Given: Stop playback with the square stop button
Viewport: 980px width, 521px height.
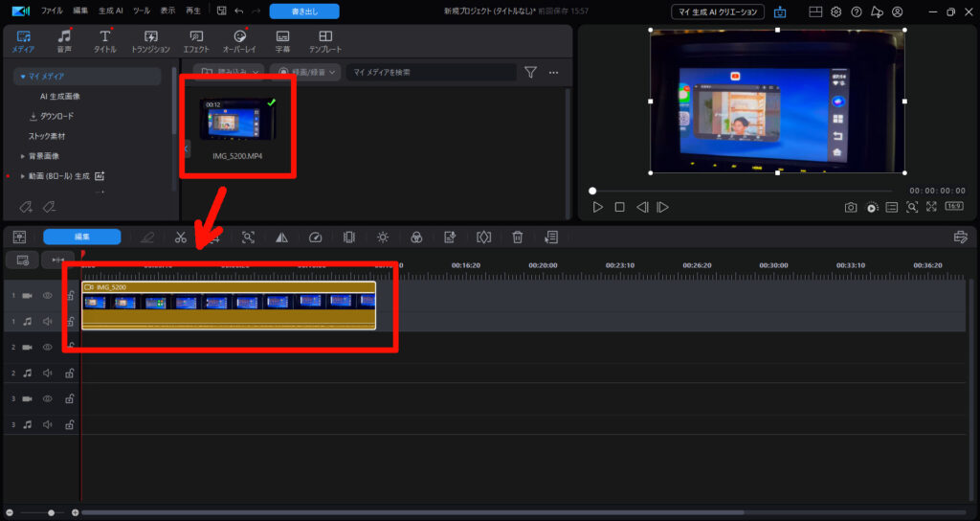Looking at the screenshot, I should 619,207.
